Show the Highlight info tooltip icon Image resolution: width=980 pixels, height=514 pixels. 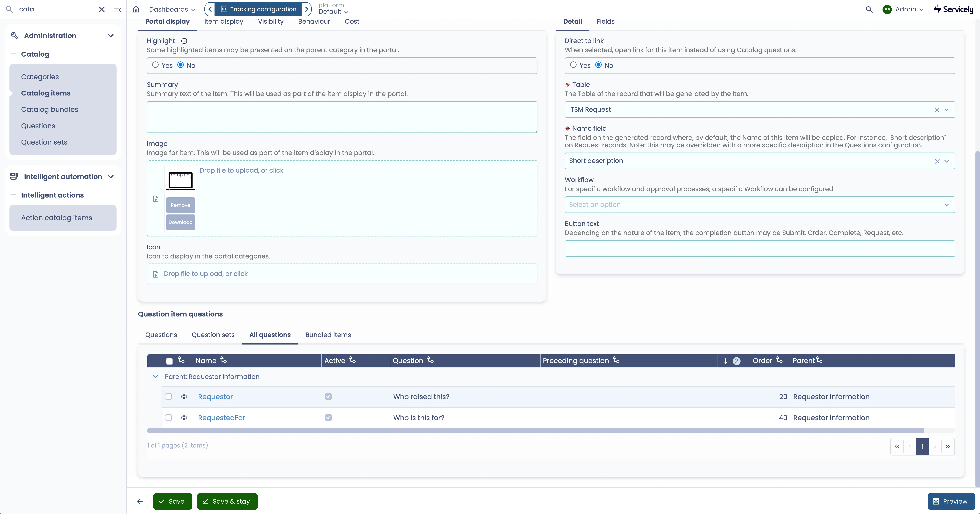184,41
